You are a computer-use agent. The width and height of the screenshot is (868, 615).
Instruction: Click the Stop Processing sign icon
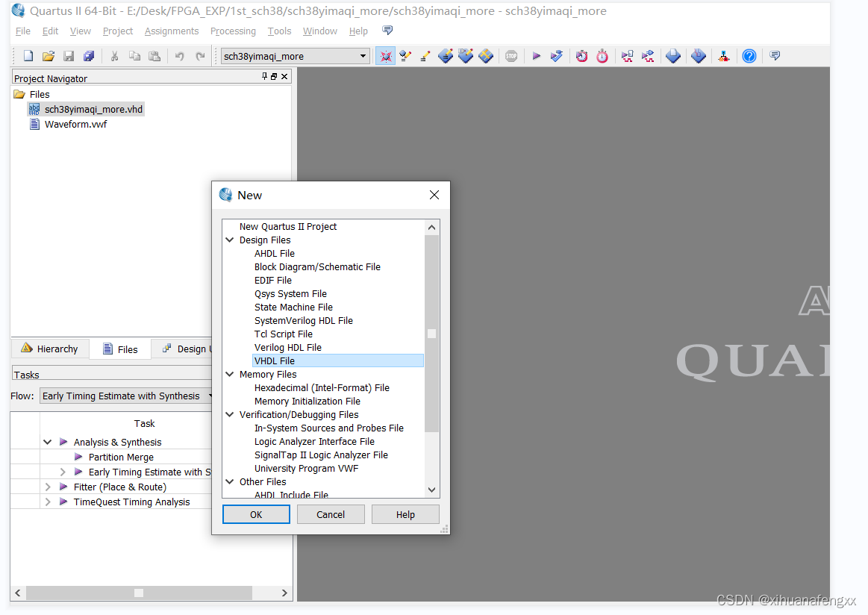tap(511, 56)
